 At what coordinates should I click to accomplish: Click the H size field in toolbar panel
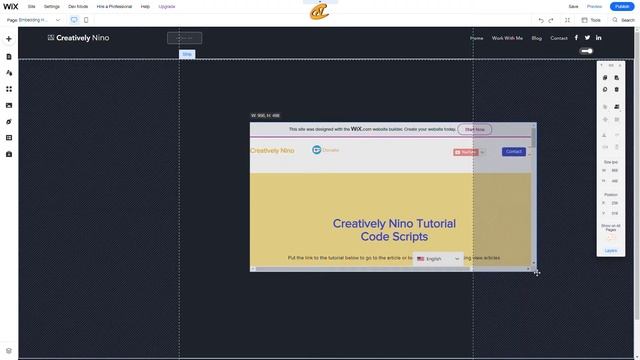pyautogui.click(x=614, y=181)
